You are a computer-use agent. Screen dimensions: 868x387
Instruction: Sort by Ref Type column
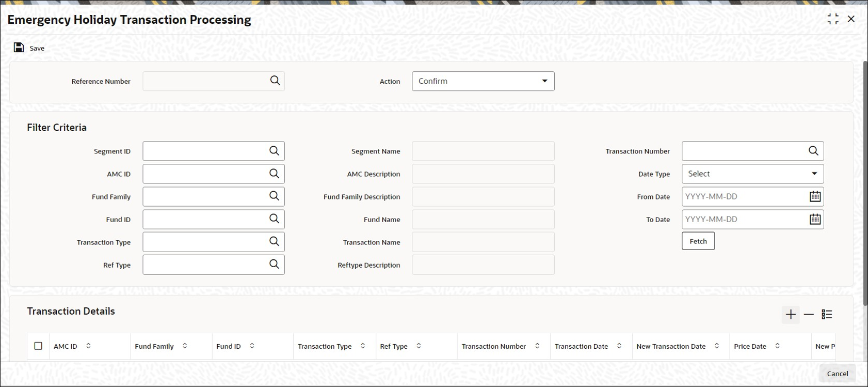[x=419, y=346]
